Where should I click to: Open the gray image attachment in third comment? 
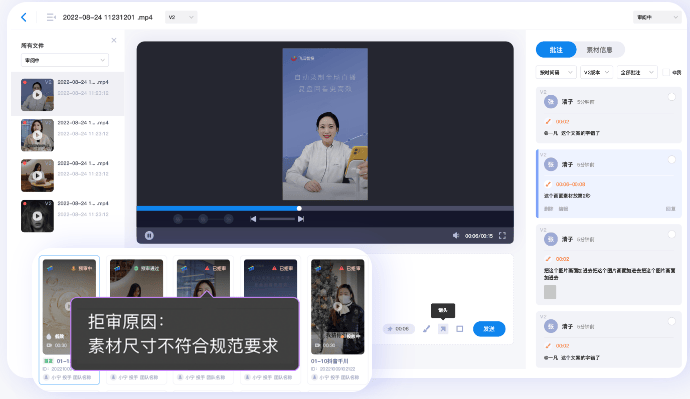point(550,292)
